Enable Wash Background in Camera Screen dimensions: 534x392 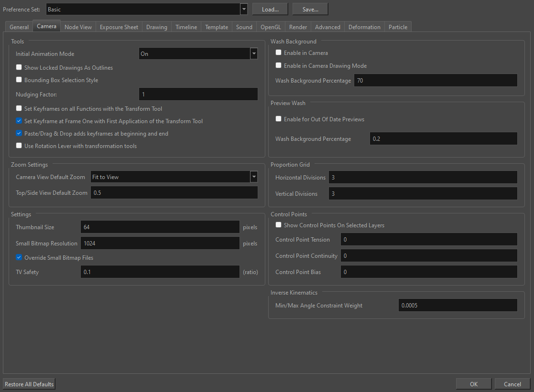point(279,53)
